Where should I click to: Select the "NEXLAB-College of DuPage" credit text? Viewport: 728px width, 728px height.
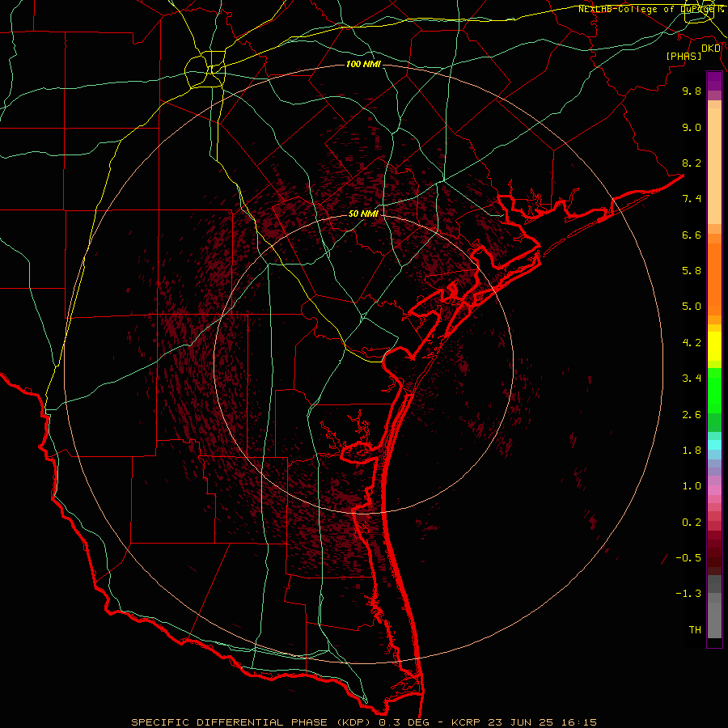click(645, 9)
